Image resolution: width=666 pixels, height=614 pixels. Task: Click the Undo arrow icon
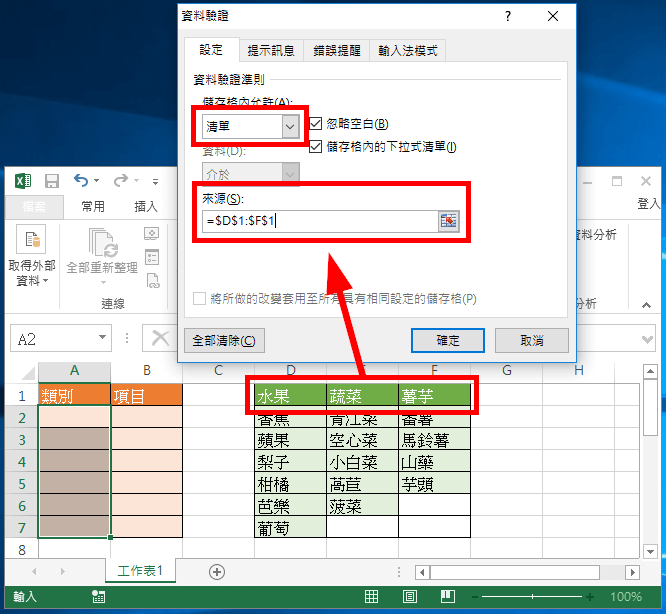80,181
